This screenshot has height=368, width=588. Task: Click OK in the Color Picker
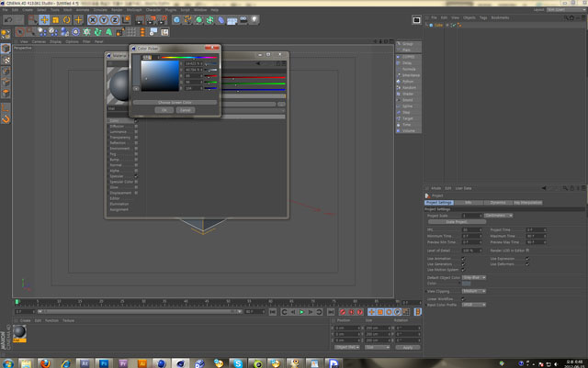point(164,110)
